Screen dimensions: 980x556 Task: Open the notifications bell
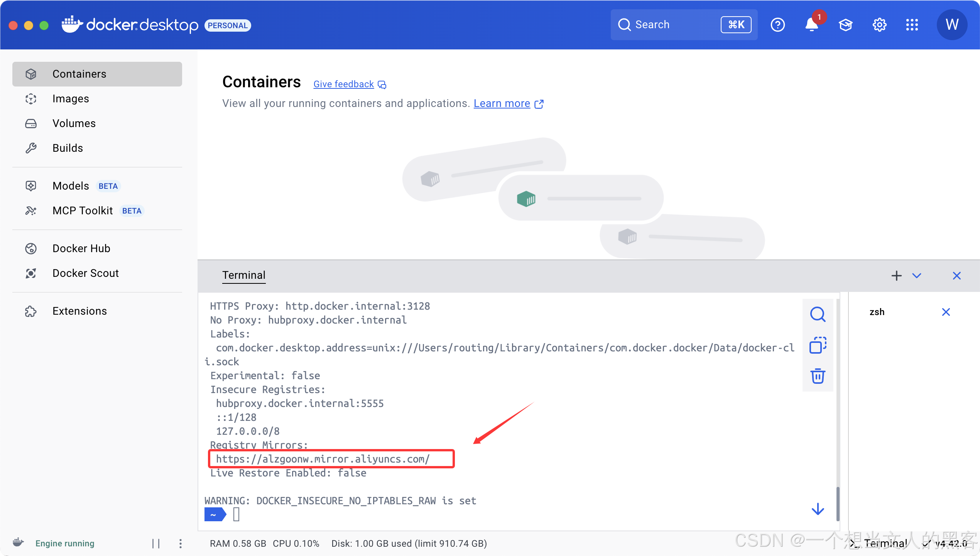pos(811,24)
